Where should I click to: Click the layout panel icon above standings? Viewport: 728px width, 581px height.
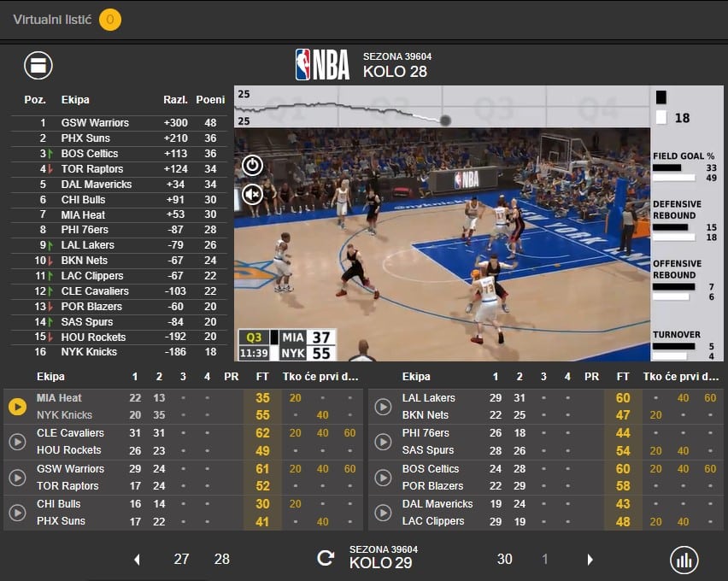(x=38, y=65)
